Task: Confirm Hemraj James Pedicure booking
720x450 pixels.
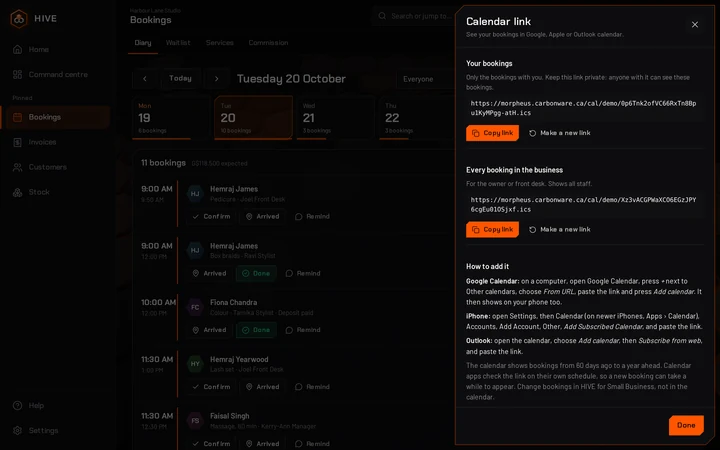Action: point(211,216)
